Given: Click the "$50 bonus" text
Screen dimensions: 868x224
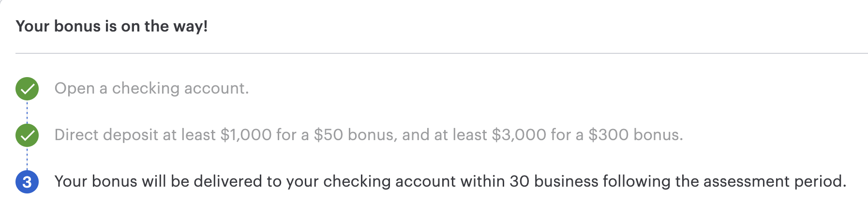Looking at the screenshot, I should [354, 135].
